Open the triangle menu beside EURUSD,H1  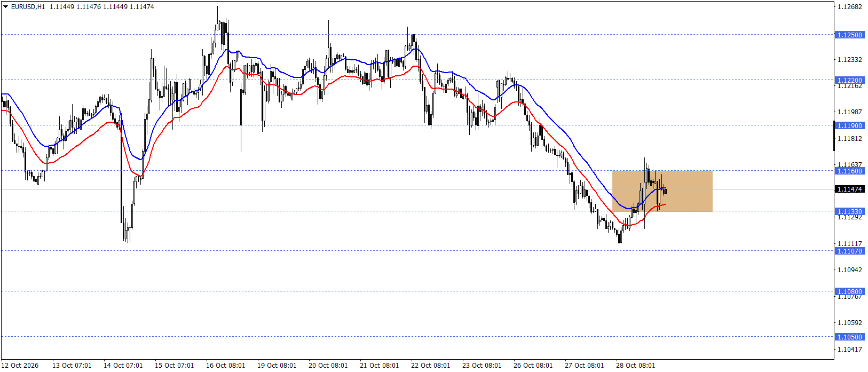6,7
